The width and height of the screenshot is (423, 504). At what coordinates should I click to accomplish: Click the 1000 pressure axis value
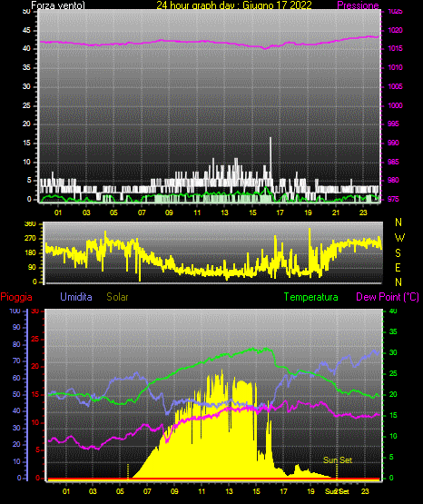395,105
